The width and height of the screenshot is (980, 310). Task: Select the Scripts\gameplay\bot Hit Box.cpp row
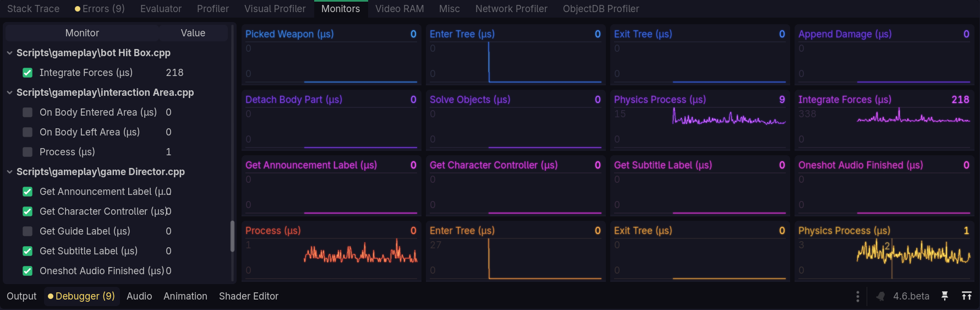pos(117,53)
